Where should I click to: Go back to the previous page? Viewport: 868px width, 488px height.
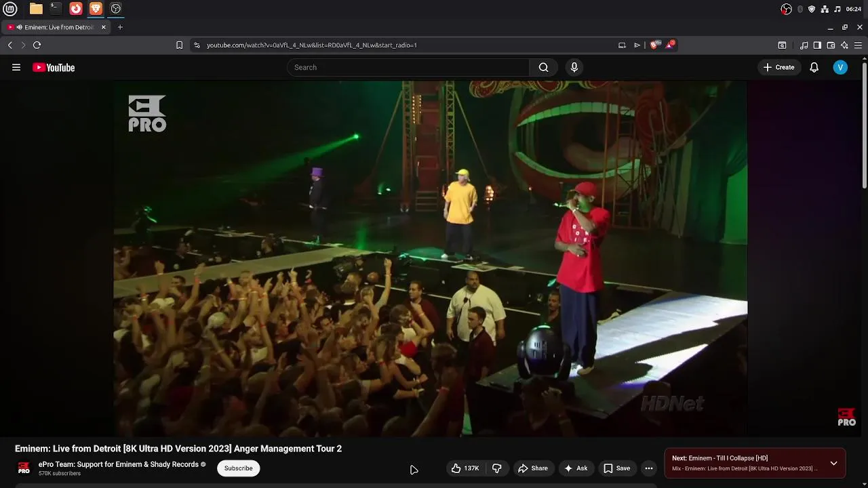tap(10, 45)
